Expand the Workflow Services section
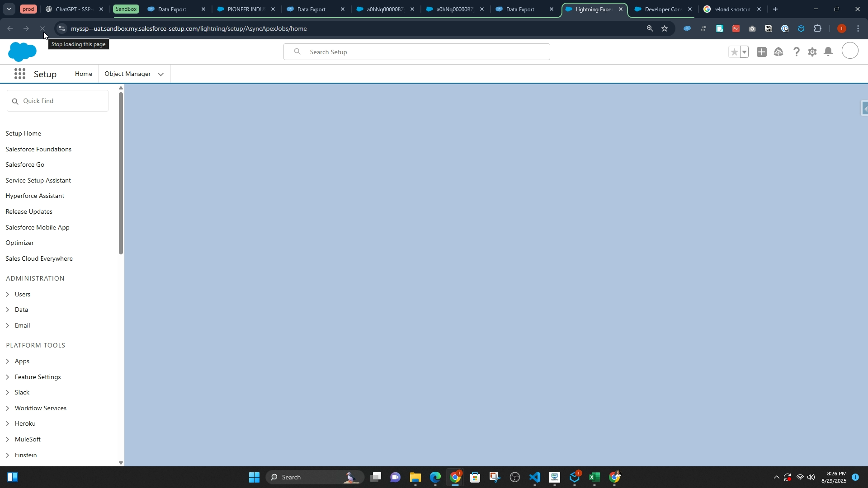This screenshot has width=868, height=488. [8, 408]
